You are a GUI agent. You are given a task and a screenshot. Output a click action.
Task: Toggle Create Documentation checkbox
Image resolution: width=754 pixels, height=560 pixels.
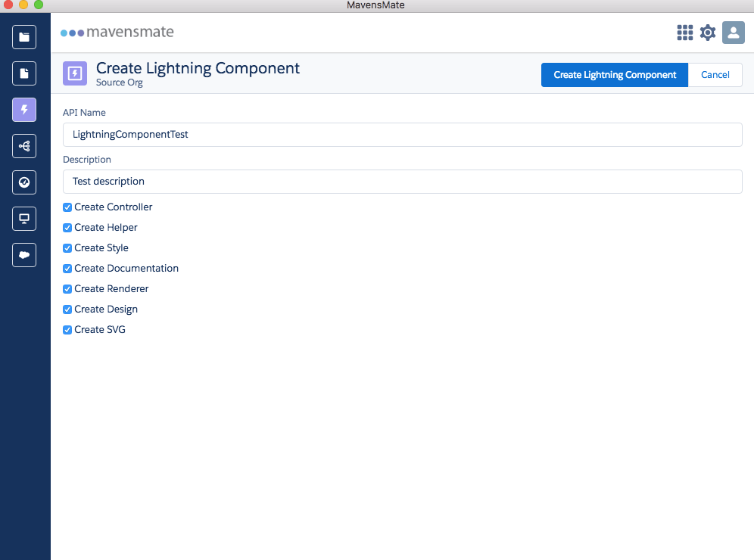pyautogui.click(x=67, y=269)
